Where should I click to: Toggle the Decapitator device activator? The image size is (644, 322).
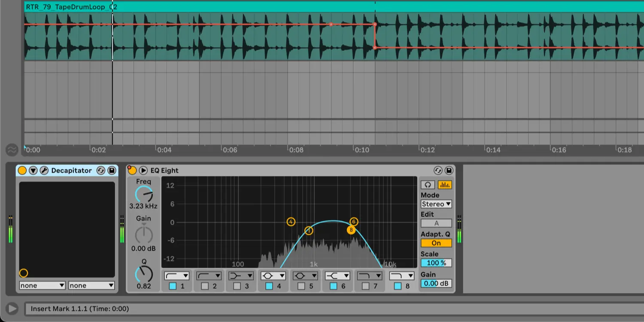tap(22, 171)
